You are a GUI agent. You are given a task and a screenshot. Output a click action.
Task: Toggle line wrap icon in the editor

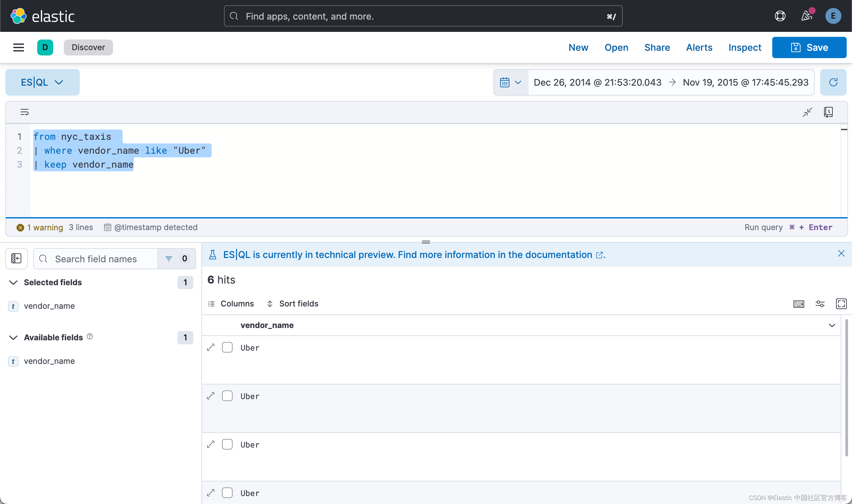25,112
